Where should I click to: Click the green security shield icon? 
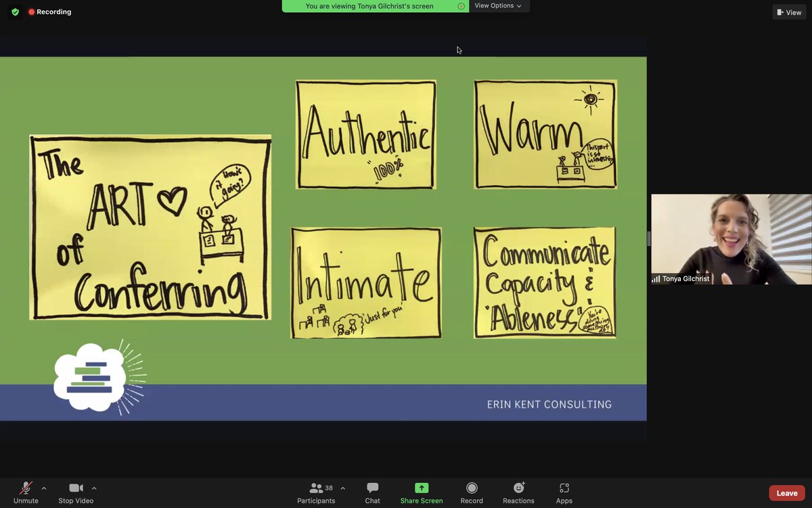14,12
